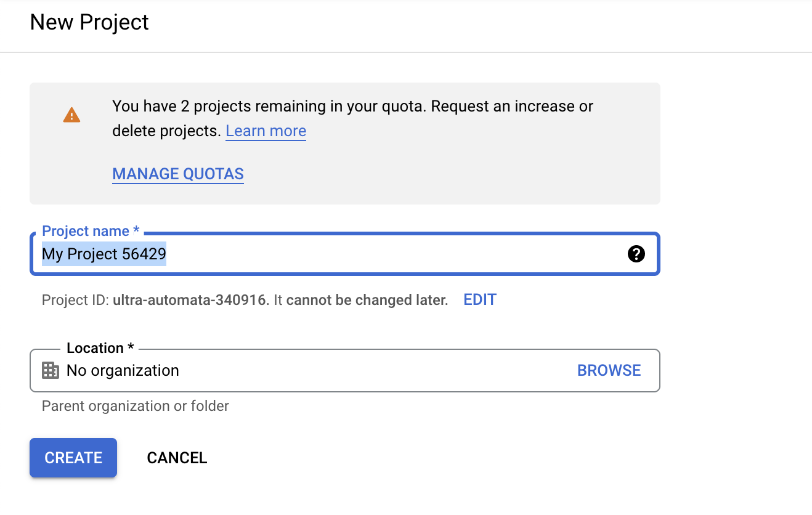Click the No organization location value

click(x=123, y=370)
